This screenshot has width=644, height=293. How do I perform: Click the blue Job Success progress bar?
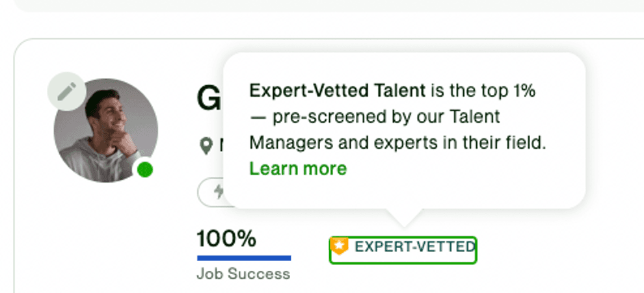(x=244, y=258)
